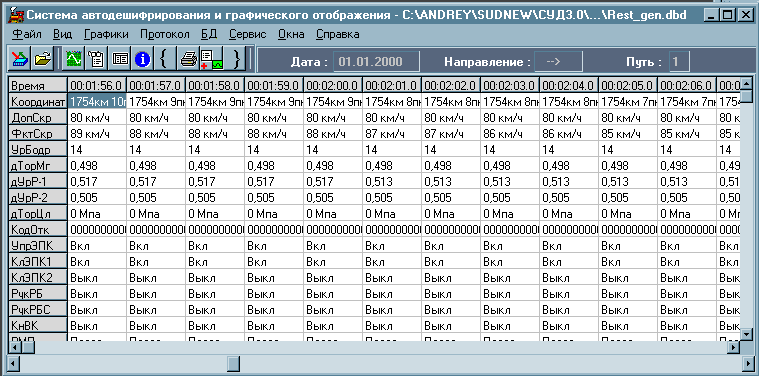Viewport: 759px width, 376px height.
Task: Click the 0,513 cell under 00:02:04.0
Action: click(x=569, y=181)
